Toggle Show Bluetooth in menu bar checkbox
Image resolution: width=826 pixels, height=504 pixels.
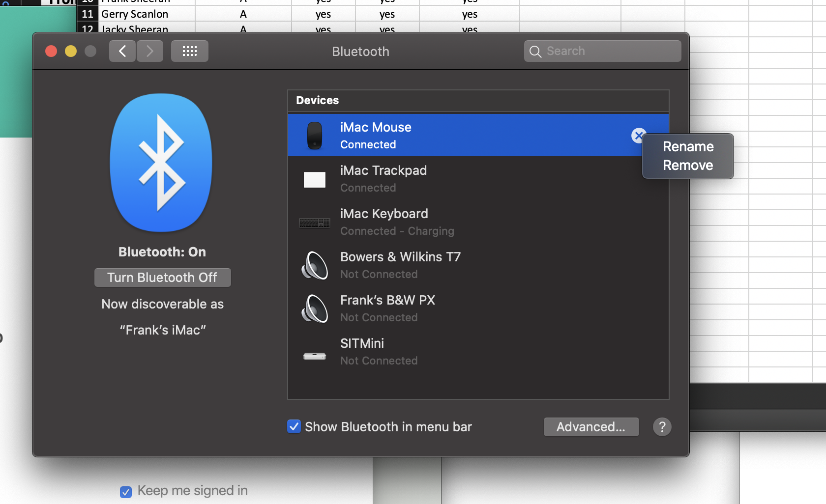click(x=294, y=426)
